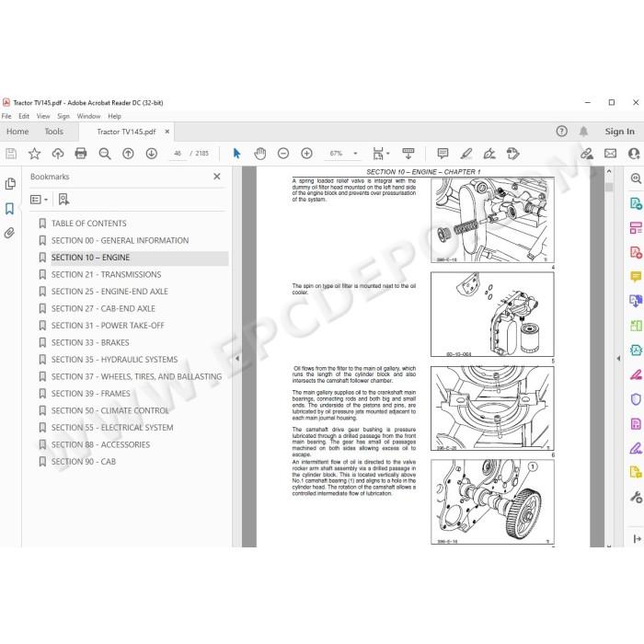Screen dimensions: 644x644
Task: Click the stamp tool icon
Action: point(513,154)
